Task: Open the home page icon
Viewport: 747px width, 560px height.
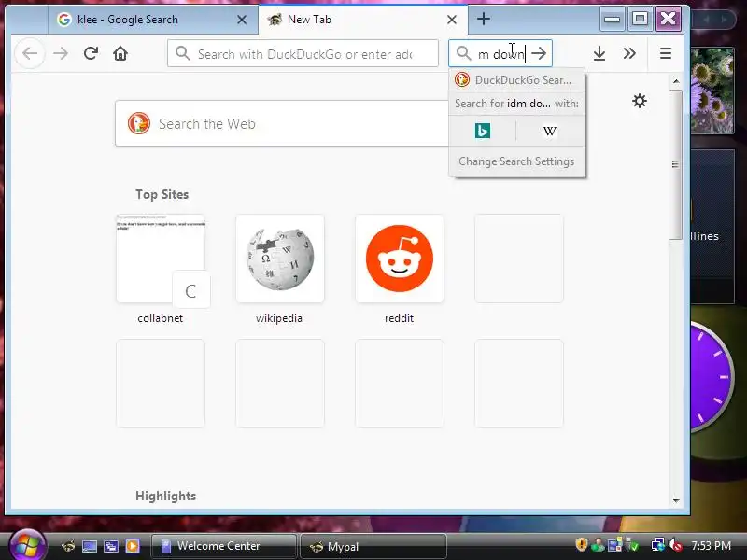Action: click(x=120, y=53)
